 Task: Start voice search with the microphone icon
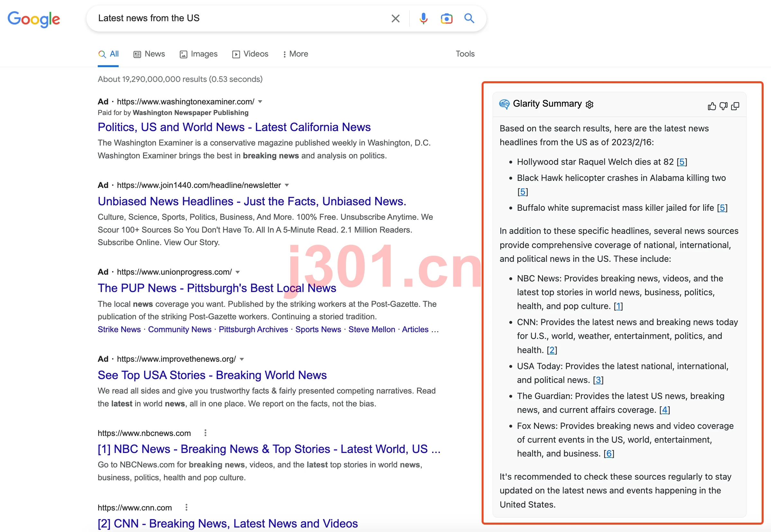423,18
